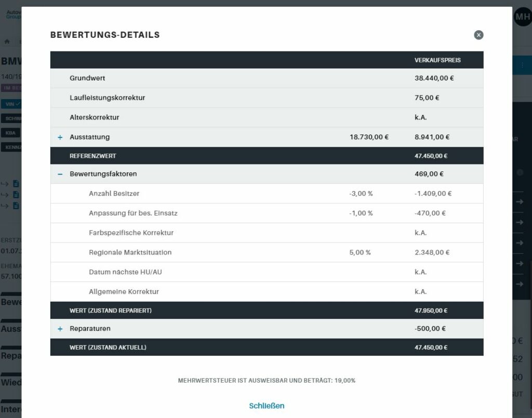Image resolution: width=532 pixels, height=418 pixels.
Task: Select the Allgemeine Korrektur label
Action: tap(124, 292)
